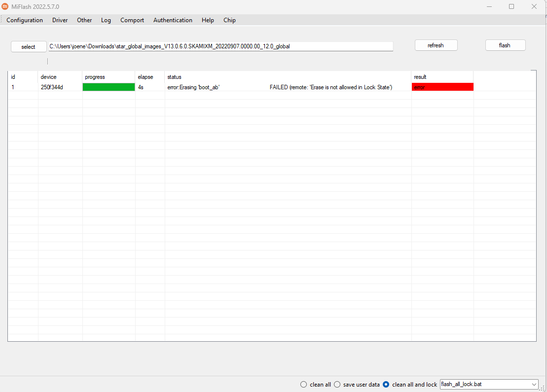Open the Configuration menu
The image size is (547, 392).
(25, 20)
